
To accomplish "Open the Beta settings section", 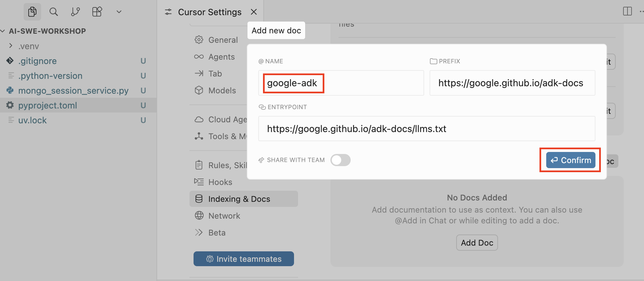I will click(217, 232).
